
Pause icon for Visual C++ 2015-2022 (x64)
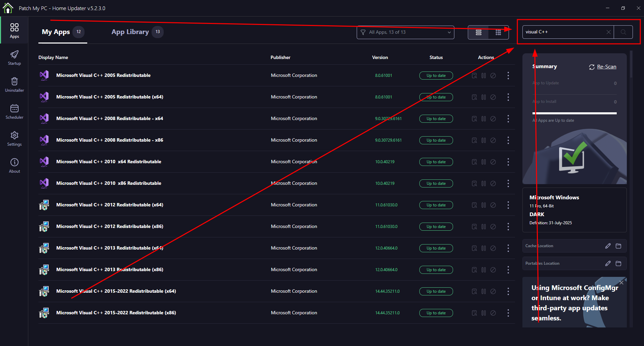point(484,291)
